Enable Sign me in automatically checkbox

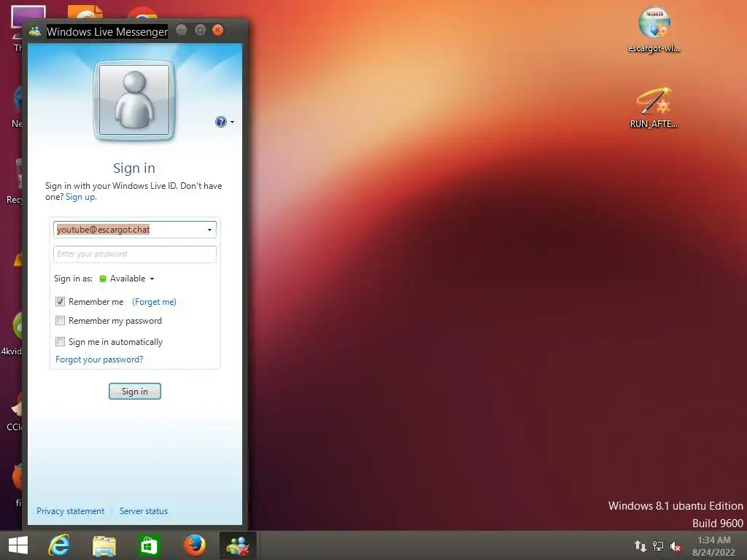(x=60, y=341)
